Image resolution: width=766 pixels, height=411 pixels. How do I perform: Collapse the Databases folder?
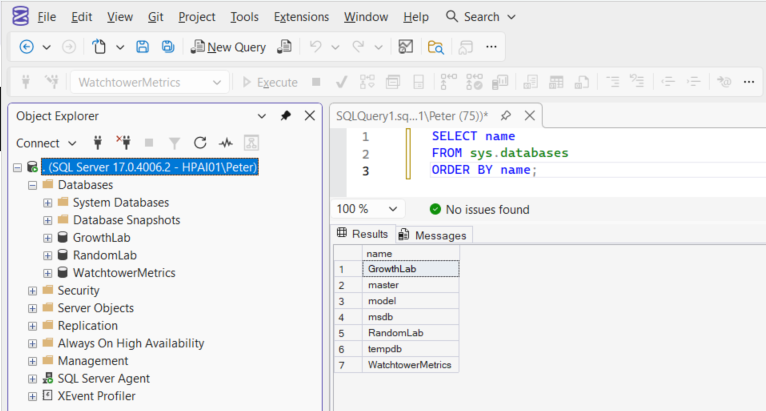point(32,185)
